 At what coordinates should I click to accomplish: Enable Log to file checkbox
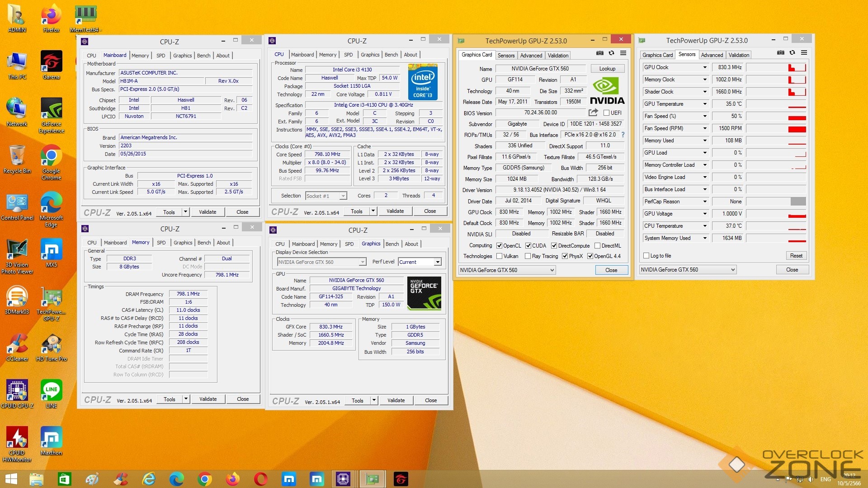click(x=646, y=256)
